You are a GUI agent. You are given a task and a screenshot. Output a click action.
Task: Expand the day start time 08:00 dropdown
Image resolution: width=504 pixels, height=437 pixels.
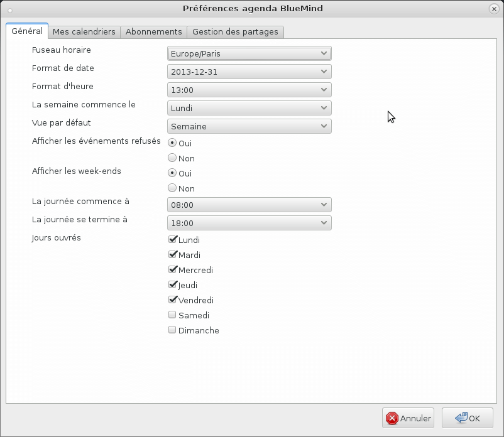[x=249, y=205]
